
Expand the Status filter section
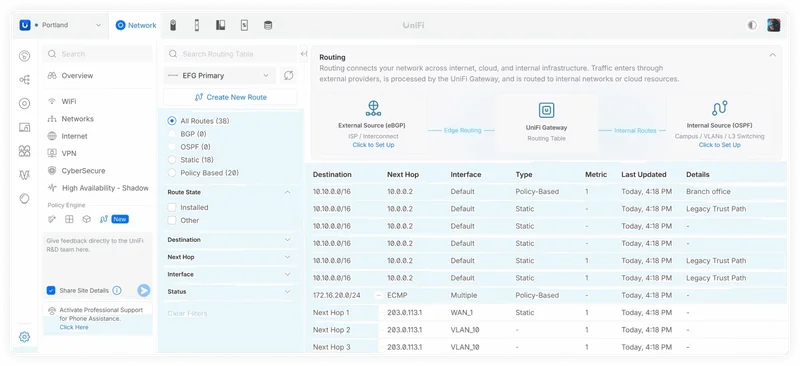point(287,291)
